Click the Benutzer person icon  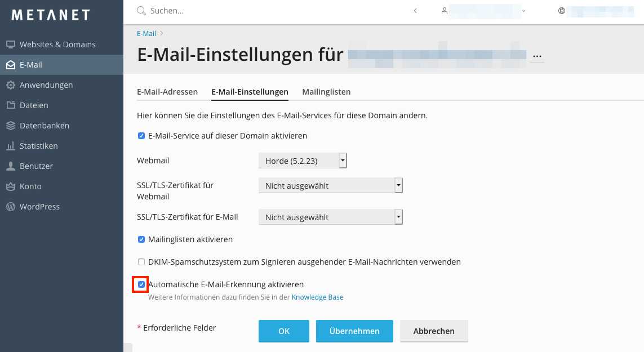[10, 166]
